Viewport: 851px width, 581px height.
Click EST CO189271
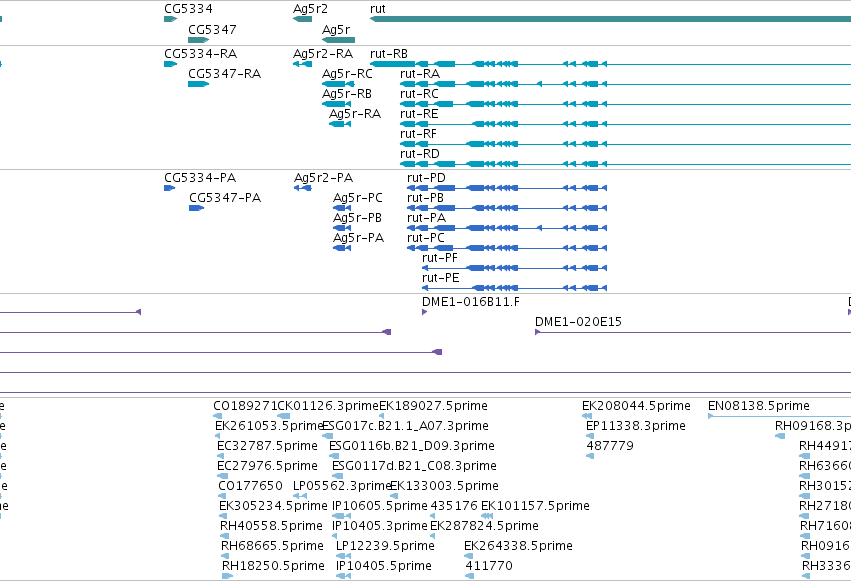245,406
